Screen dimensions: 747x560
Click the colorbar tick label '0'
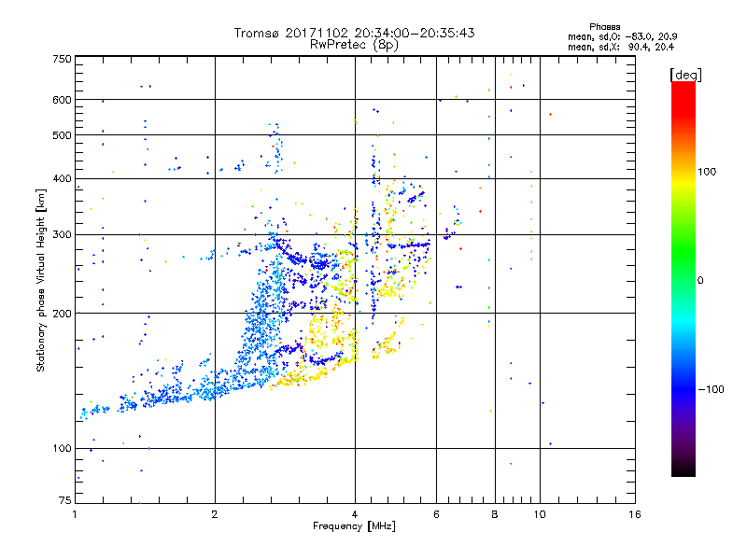(700, 281)
